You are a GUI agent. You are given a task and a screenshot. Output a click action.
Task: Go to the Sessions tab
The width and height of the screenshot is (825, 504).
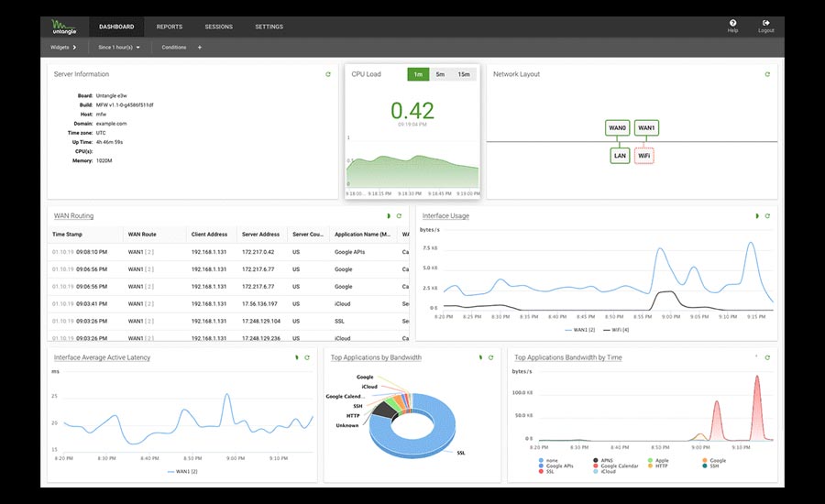218,27
